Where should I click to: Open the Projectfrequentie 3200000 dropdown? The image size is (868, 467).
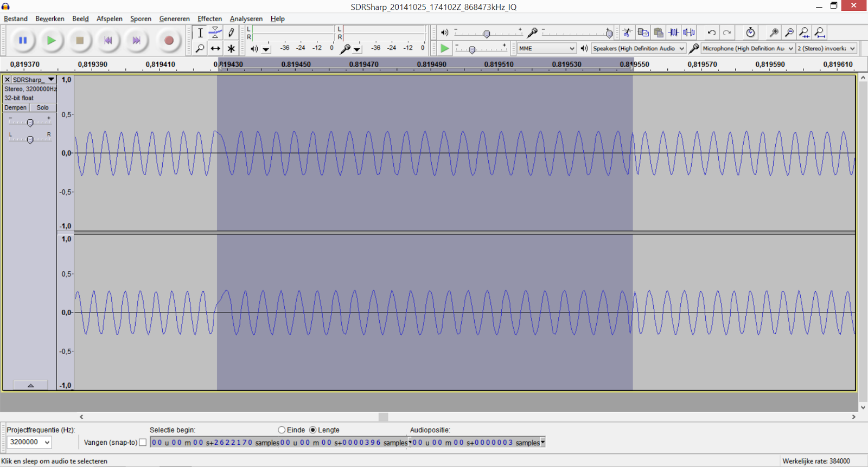click(x=29, y=442)
